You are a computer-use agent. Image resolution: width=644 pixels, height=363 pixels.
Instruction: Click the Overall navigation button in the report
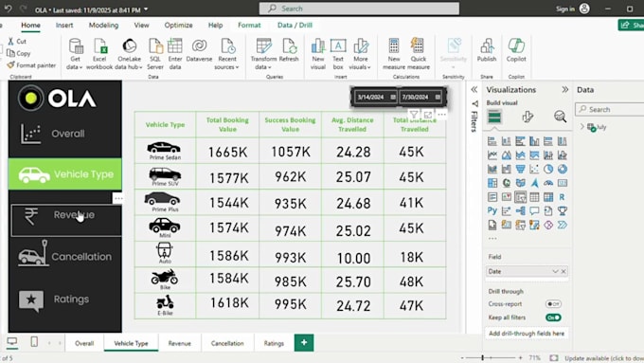pyautogui.click(x=65, y=134)
